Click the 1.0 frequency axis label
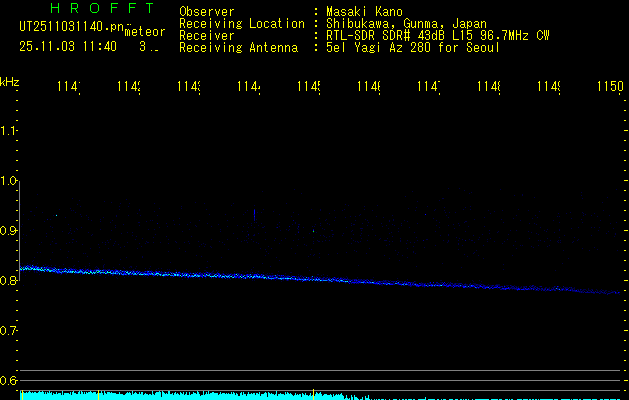 [9, 181]
